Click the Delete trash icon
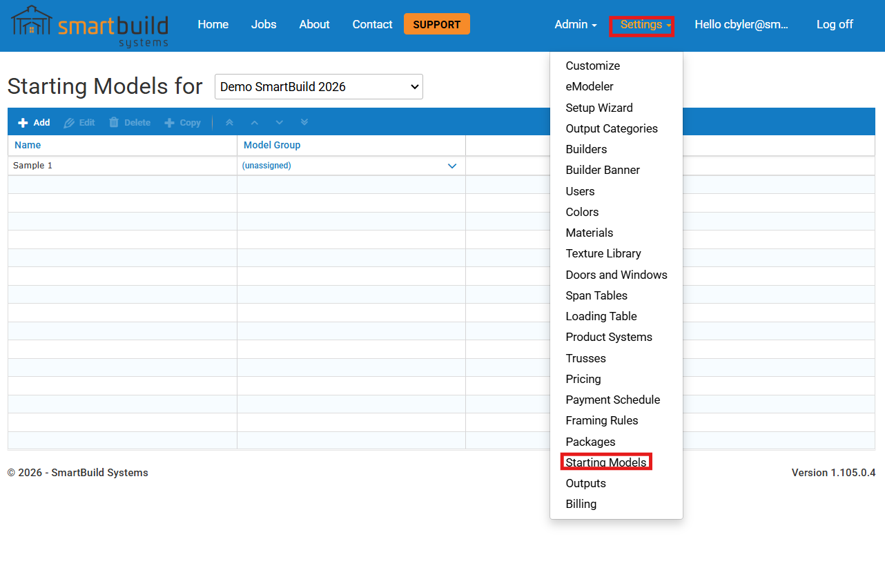The width and height of the screenshot is (885, 588). coord(113,122)
